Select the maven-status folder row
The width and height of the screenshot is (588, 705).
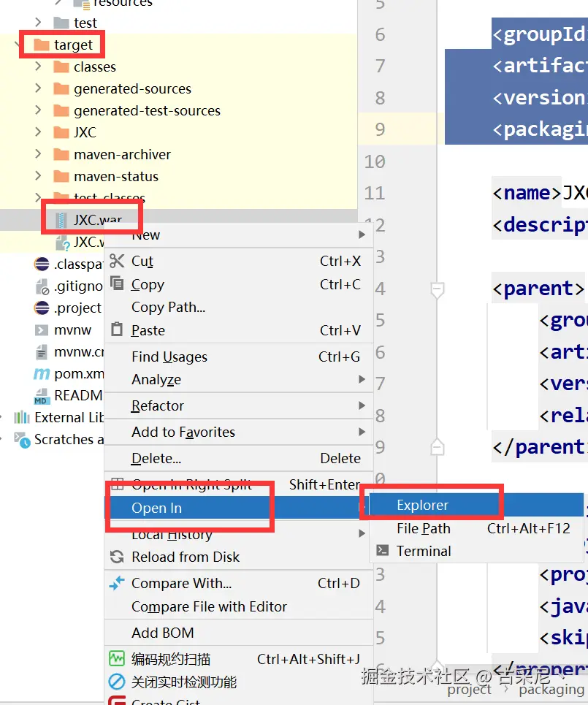pyautogui.click(x=178, y=176)
